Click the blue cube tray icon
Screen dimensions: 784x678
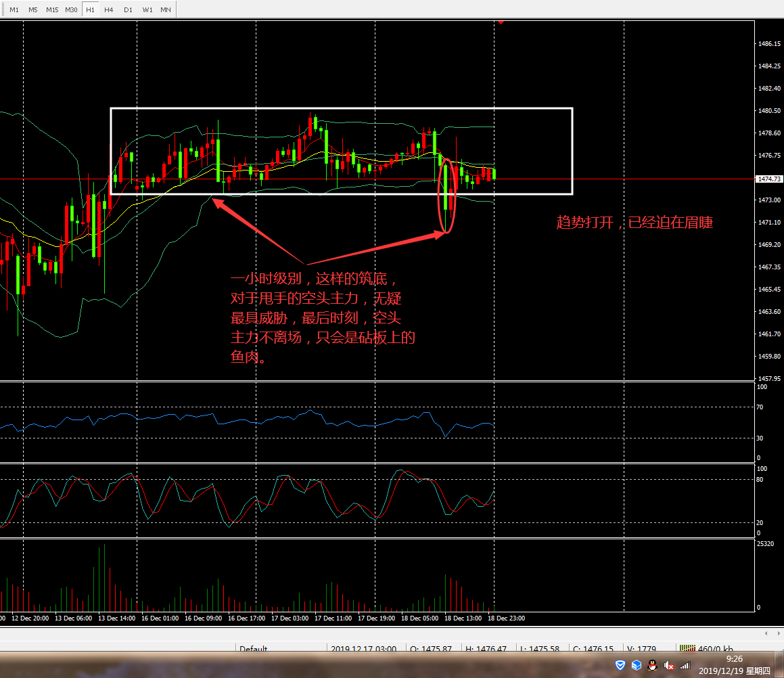[636, 666]
